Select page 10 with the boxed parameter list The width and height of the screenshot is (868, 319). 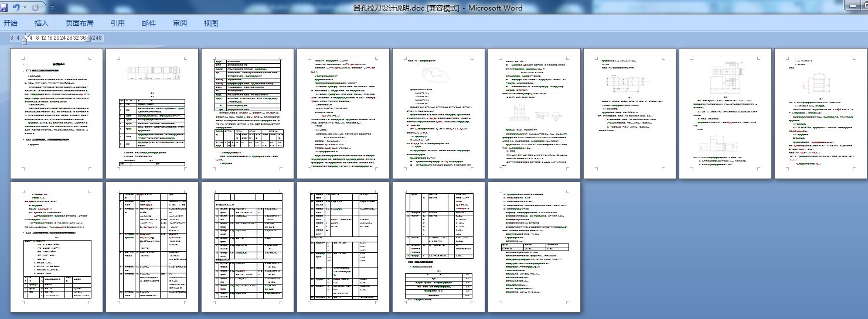pyautogui.click(x=56, y=247)
